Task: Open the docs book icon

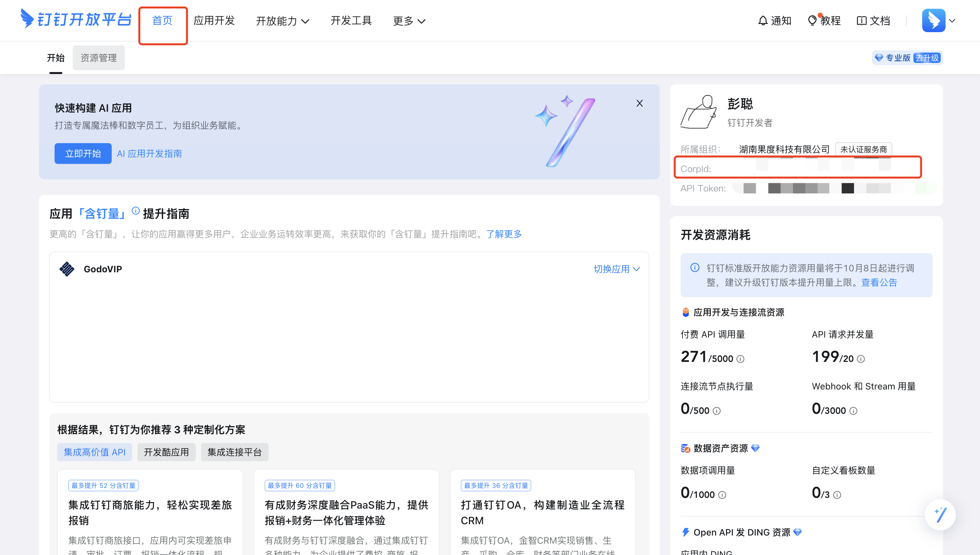Action: (861, 20)
